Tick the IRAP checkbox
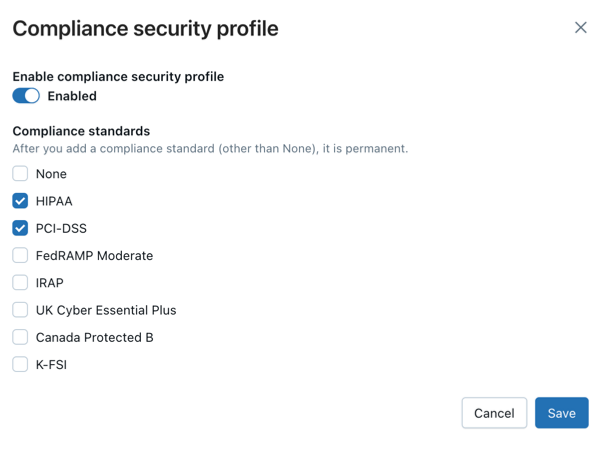This screenshot has height=449, width=600. (20, 283)
